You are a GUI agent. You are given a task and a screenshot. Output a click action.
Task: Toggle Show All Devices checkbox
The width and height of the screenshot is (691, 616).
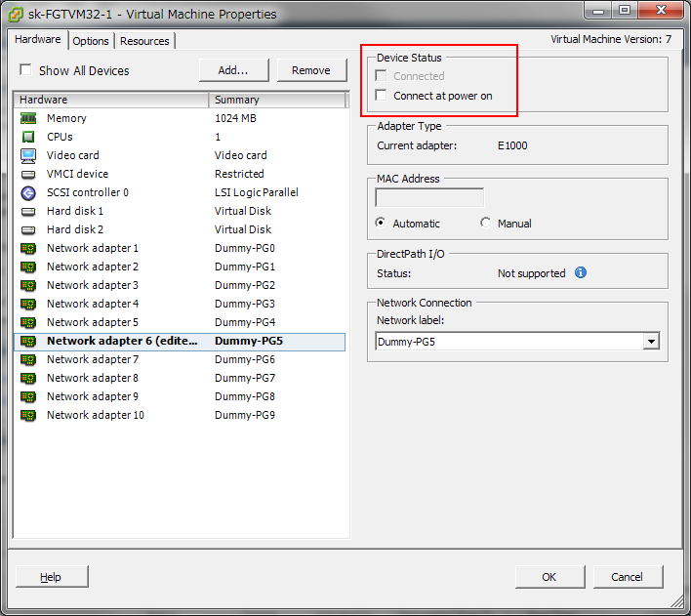25,69
